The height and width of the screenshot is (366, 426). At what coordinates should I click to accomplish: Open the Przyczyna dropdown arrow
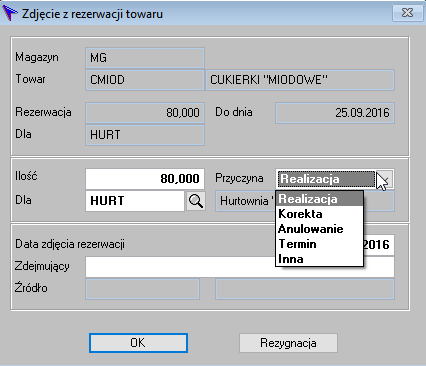pos(385,179)
